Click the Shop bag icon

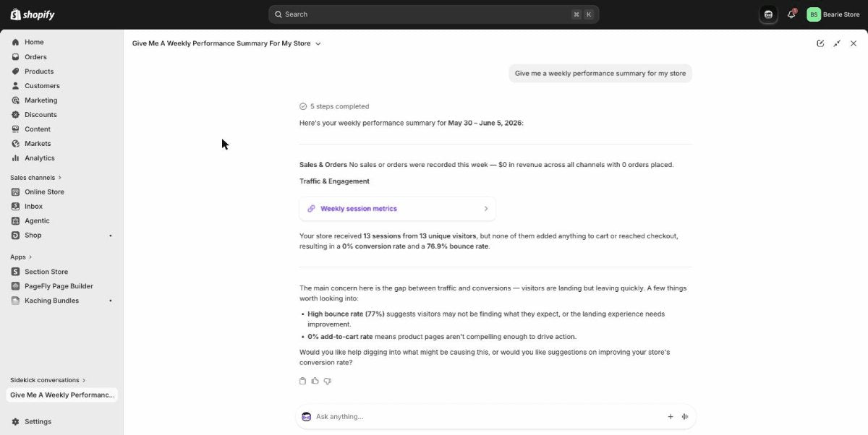[15, 235]
